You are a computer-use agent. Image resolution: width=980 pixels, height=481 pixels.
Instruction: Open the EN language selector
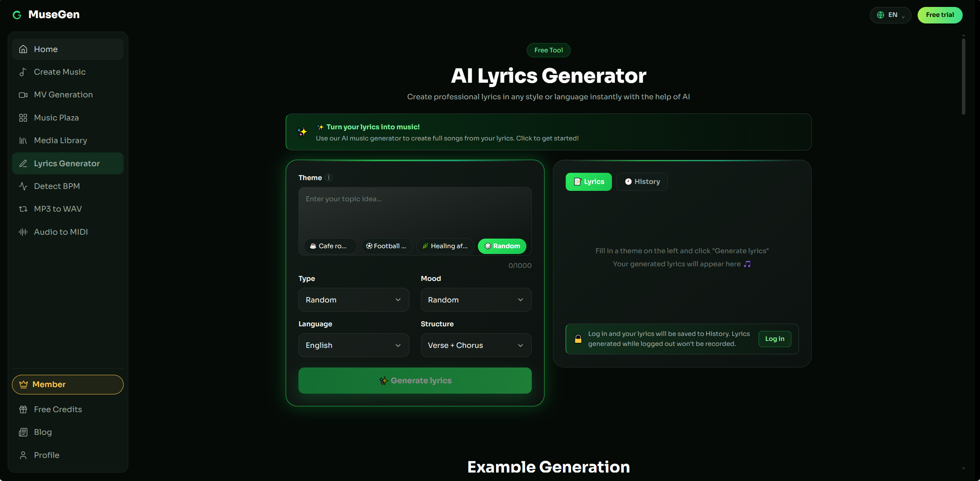pyautogui.click(x=890, y=15)
